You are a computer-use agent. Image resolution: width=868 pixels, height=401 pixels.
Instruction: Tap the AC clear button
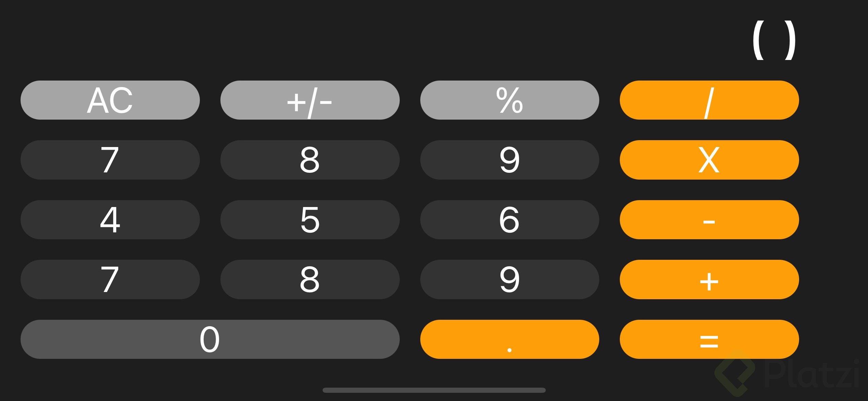(110, 100)
